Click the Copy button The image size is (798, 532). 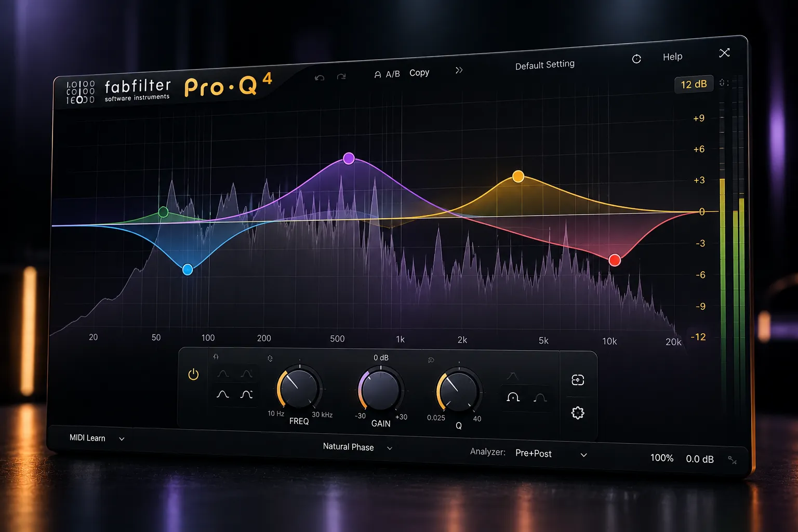419,73
